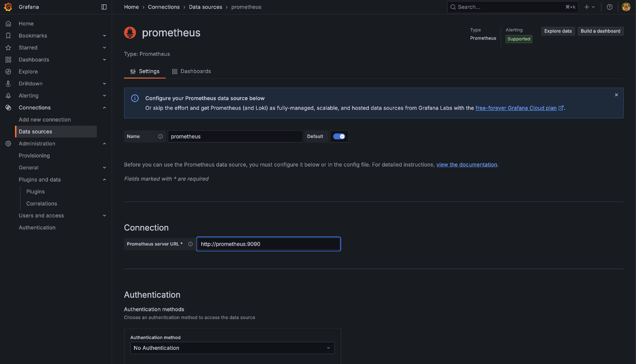Expand the Dashboards section chevron

(x=104, y=60)
